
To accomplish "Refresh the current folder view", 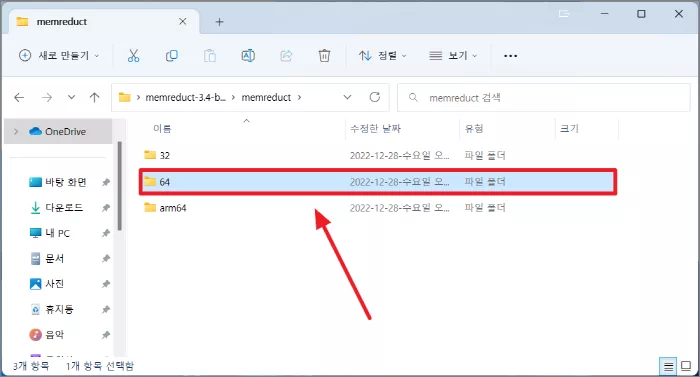I will click(375, 97).
